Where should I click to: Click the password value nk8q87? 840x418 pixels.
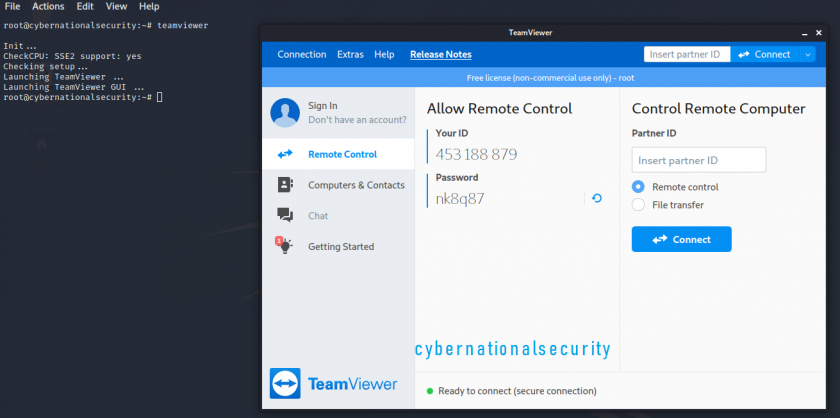tap(460, 199)
